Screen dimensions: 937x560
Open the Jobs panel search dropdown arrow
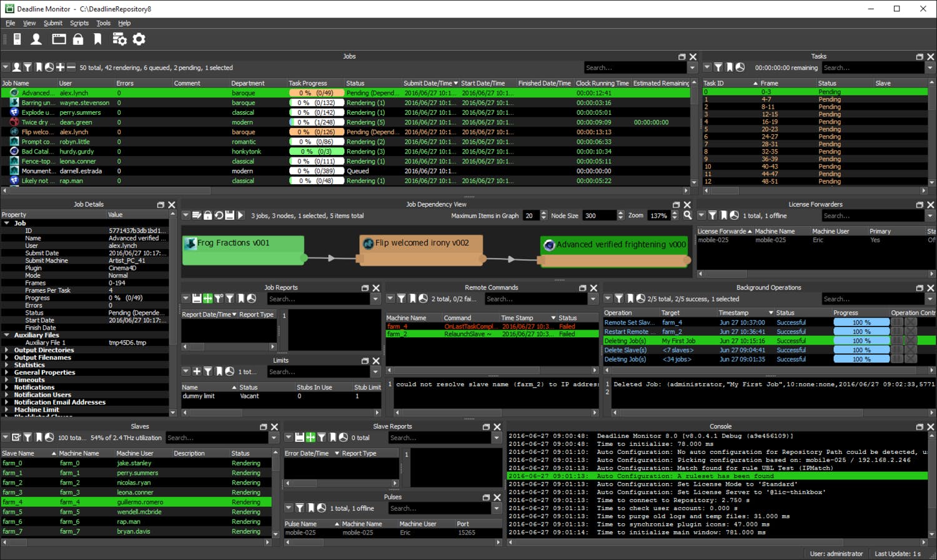pyautogui.click(x=692, y=67)
